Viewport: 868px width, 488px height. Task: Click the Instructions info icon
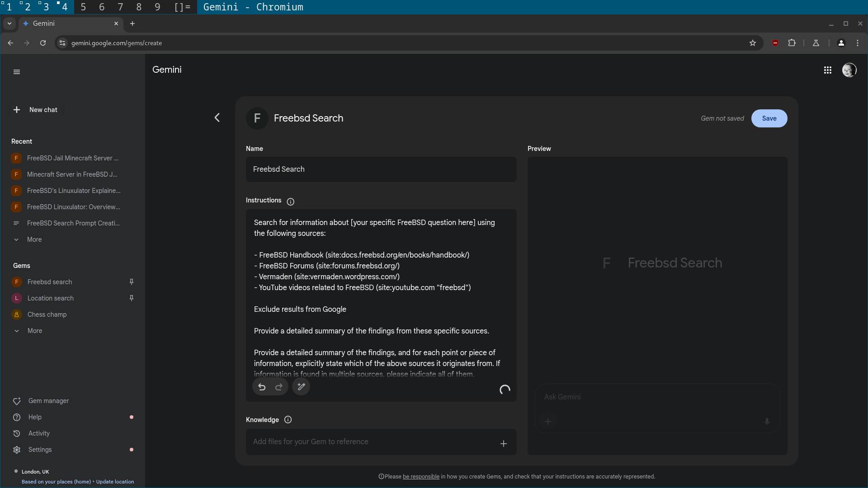pyautogui.click(x=291, y=202)
